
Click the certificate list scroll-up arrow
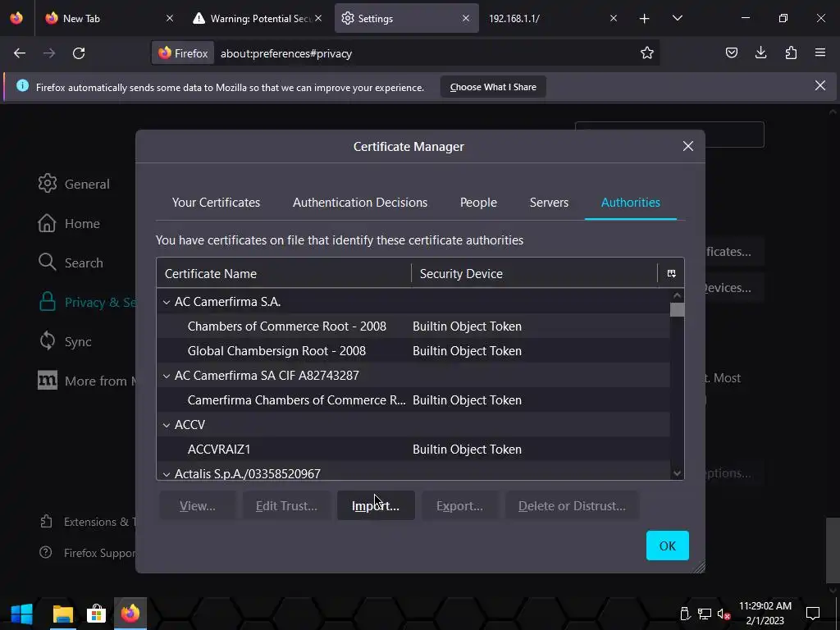coord(677,295)
